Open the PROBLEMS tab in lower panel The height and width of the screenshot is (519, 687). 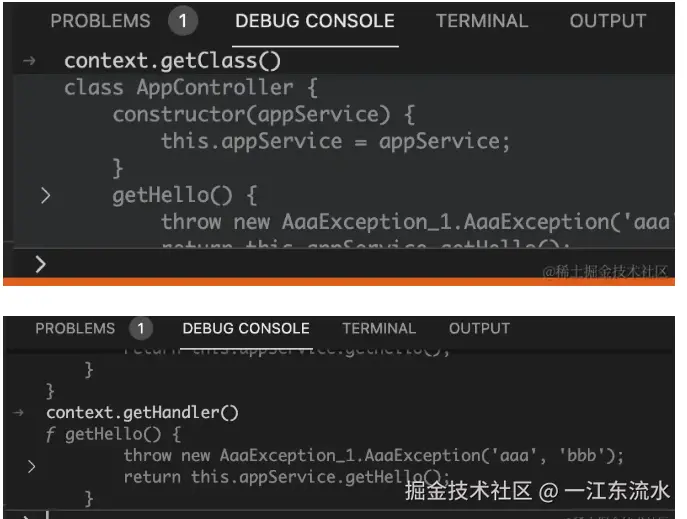click(x=75, y=328)
